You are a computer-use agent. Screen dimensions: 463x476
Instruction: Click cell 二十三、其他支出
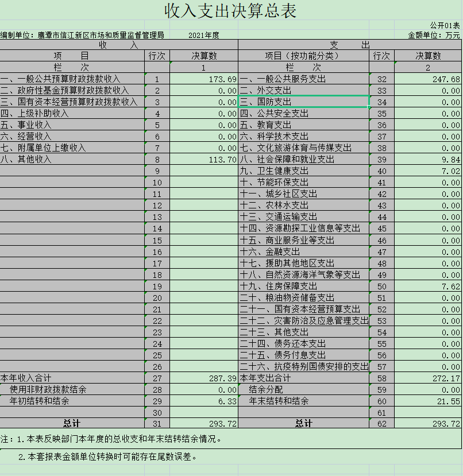303,332
